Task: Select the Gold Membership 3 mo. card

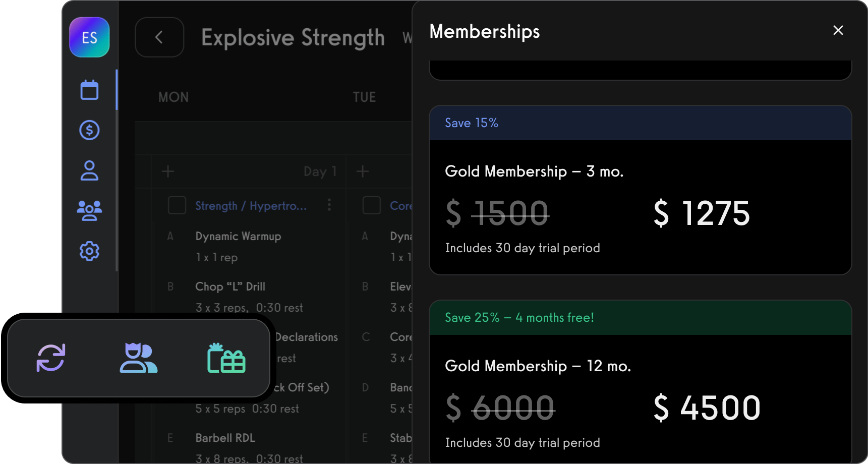Action: click(640, 207)
